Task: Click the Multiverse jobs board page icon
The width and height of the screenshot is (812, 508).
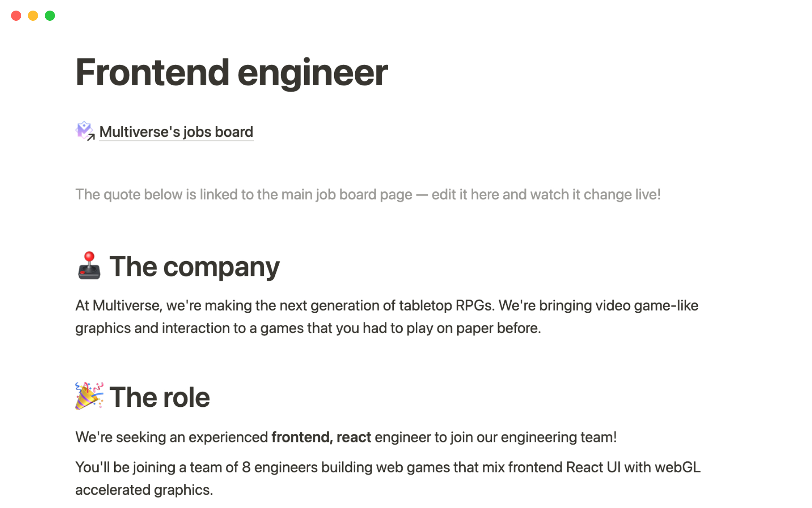Action: pyautogui.click(x=85, y=131)
